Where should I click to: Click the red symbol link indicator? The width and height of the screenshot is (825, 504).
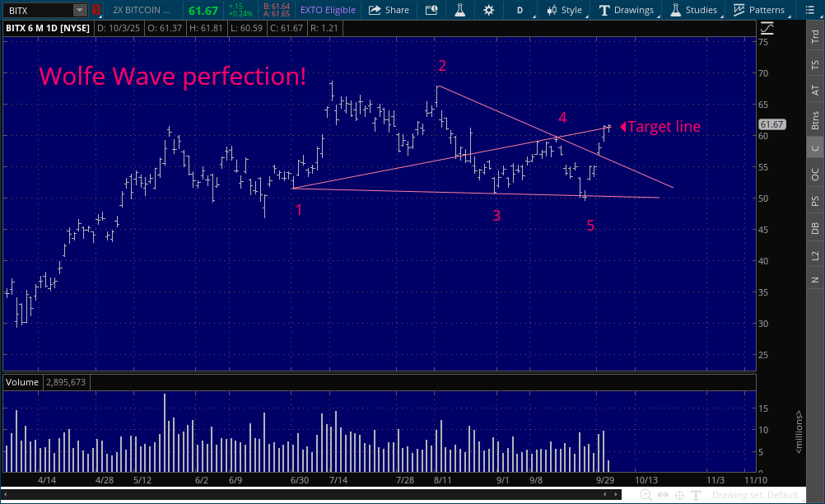pos(96,10)
